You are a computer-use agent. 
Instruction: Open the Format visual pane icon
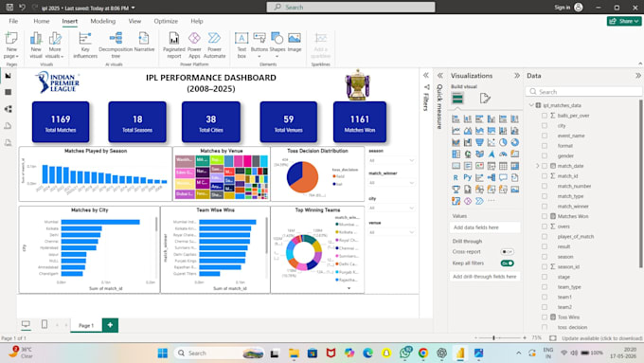click(485, 99)
